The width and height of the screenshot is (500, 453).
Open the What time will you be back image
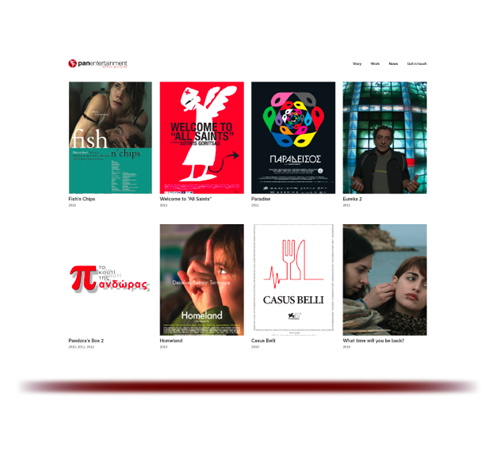385,280
